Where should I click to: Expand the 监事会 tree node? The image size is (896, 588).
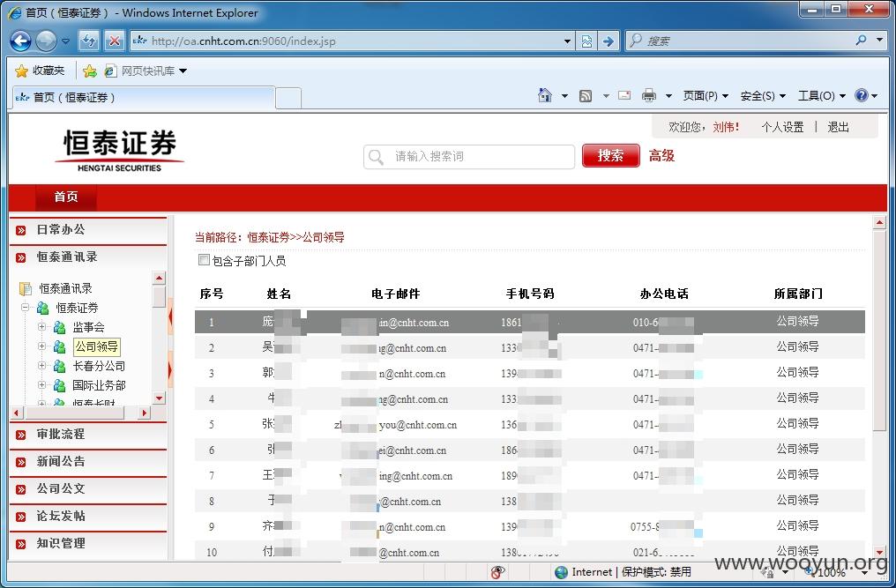tap(41, 327)
